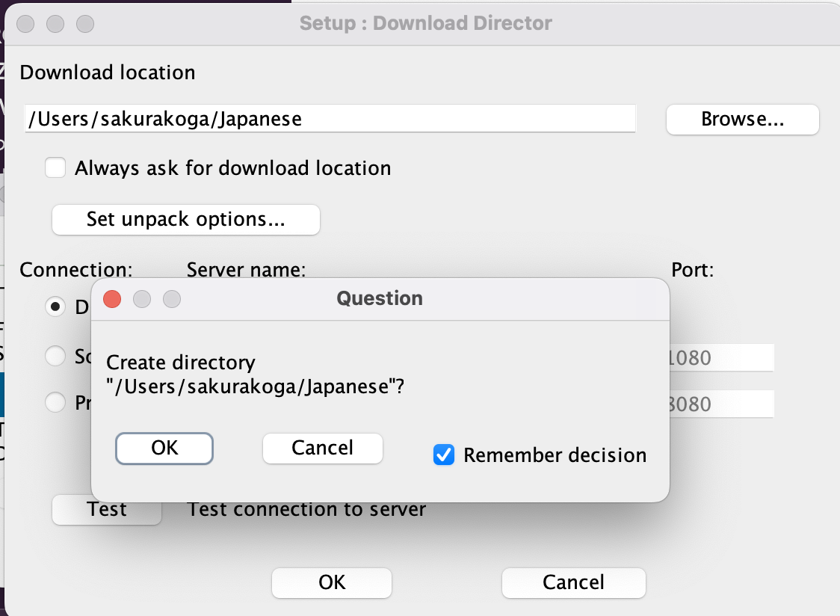The width and height of the screenshot is (840, 616).
Task: Enable Always ask for download location
Action: (55, 167)
